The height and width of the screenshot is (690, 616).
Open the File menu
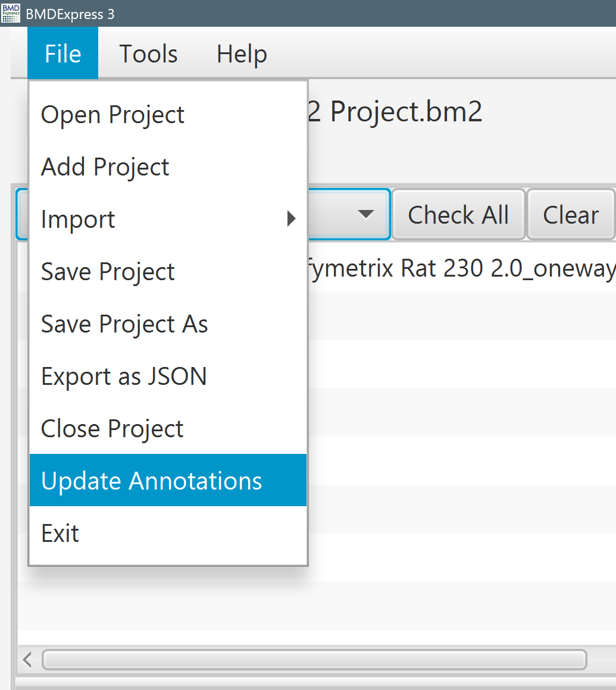click(x=62, y=54)
